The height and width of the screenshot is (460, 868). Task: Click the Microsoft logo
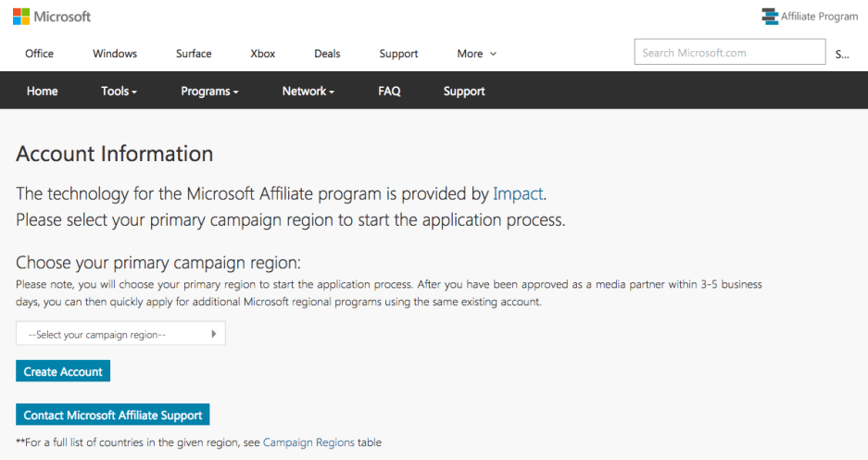coord(52,17)
